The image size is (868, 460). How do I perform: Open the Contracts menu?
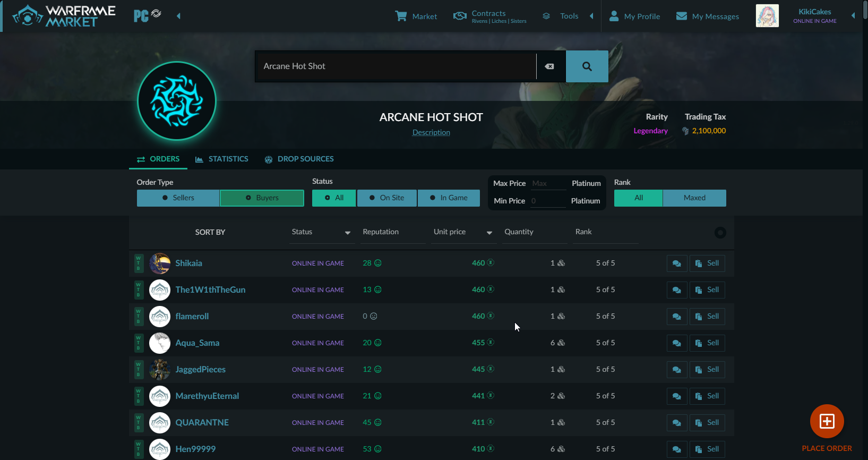coord(489,16)
